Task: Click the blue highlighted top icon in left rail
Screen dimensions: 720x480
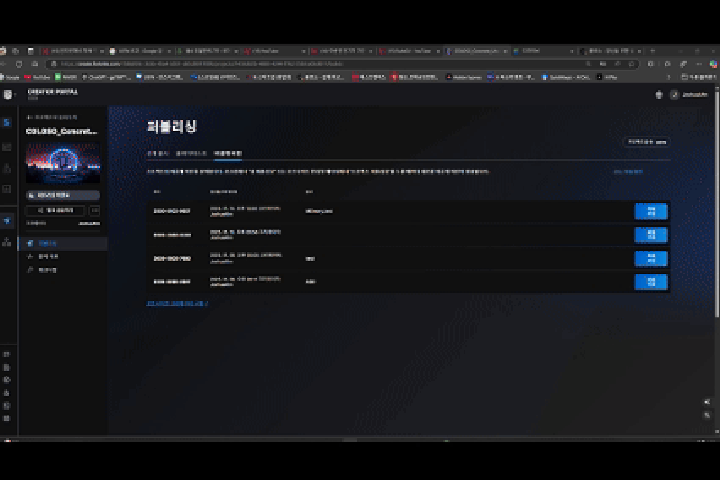Action: (7, 122)
